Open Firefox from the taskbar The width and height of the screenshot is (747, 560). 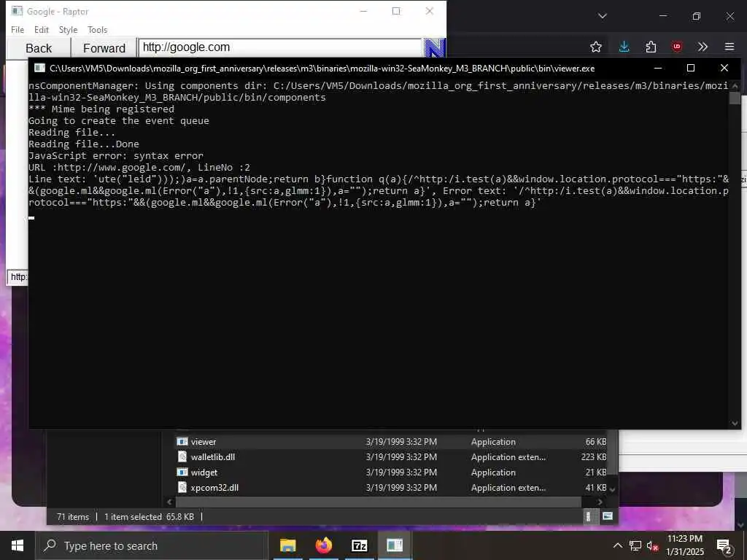coord(323,545)
